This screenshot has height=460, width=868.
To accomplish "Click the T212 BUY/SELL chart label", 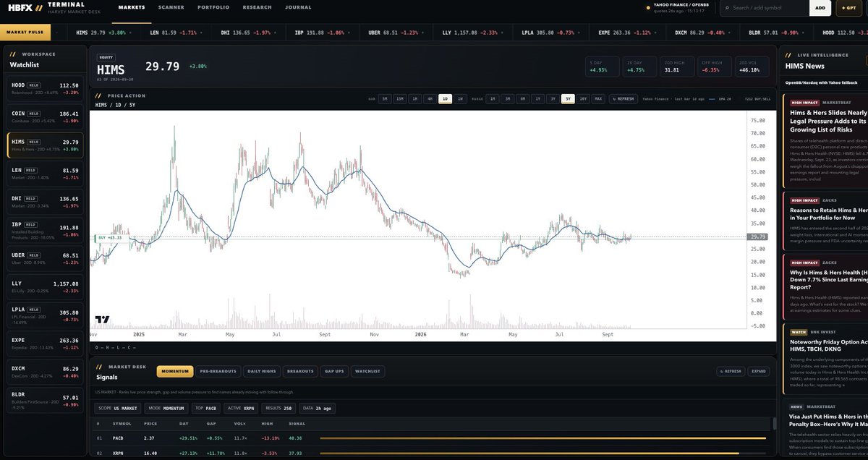I will coord(756,98).
